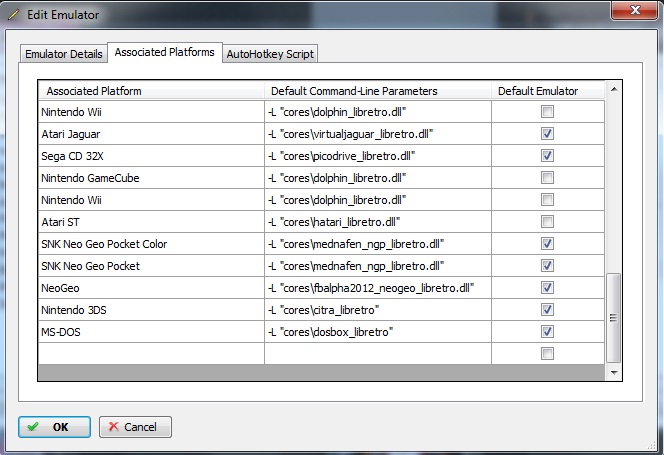664x455 pixels.
Task: Select the SNK Neo Geo Pocket Color cell
Action: [x=151, y=244]
